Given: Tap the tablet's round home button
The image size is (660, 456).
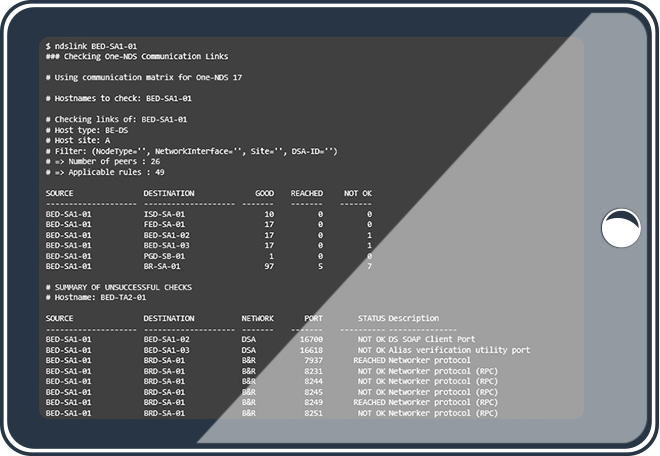Looking at the screenshot, I should pyautogui.click(x=621, y=228).
